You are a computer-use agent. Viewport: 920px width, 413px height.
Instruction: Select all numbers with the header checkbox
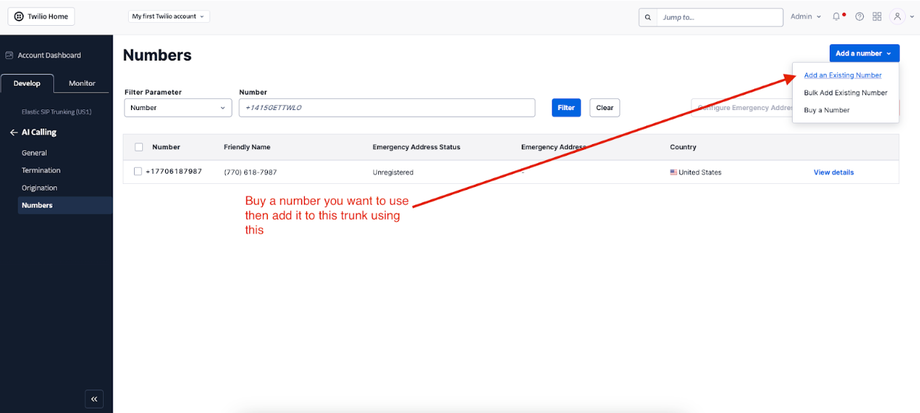(139, 147)
